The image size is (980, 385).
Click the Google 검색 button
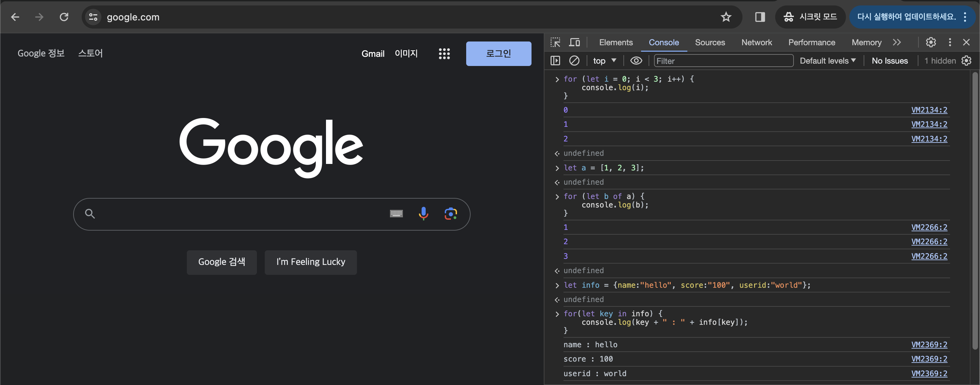(222, 262)
